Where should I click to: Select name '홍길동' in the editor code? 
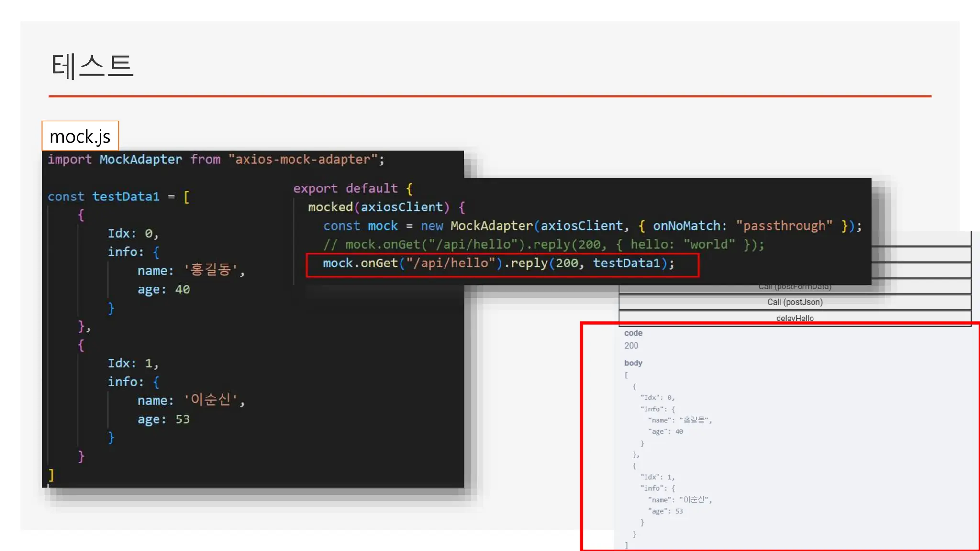(190, 270)
